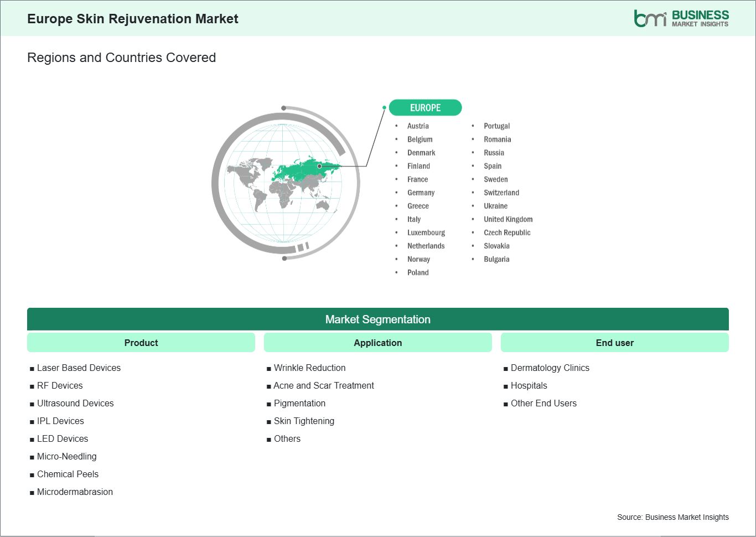Click Romania in the country list

point(498,140)
